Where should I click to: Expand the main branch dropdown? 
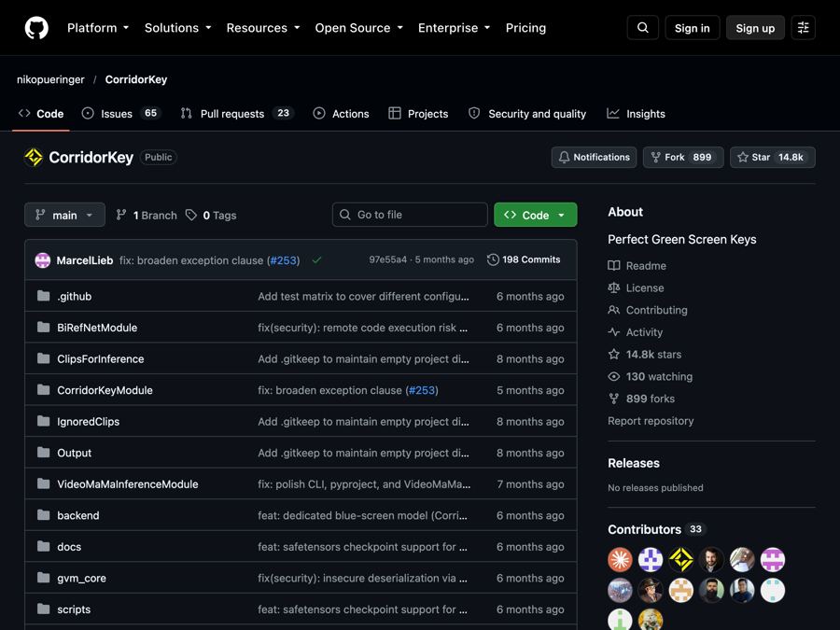click(64, 215)
